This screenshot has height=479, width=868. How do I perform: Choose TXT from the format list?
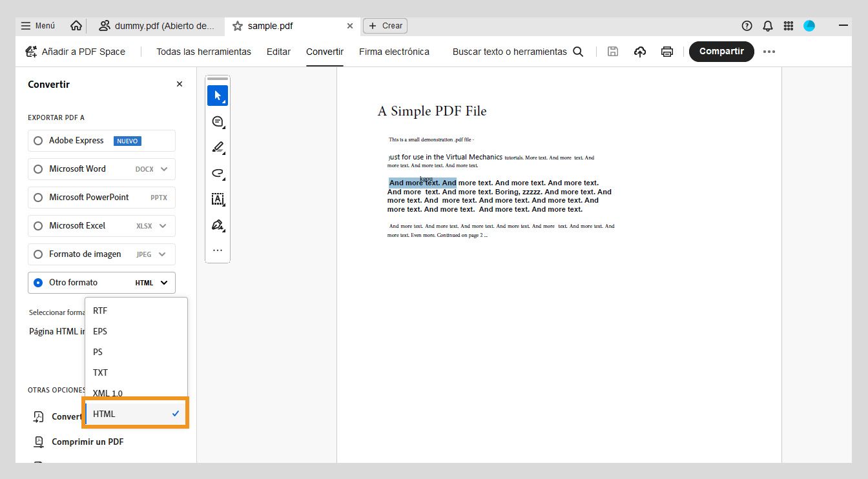coord(136,372)
